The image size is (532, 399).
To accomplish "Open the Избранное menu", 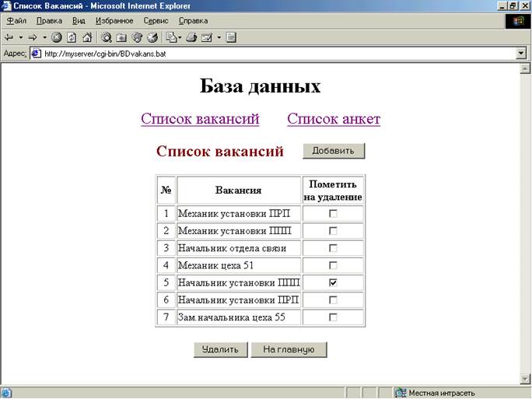I will tap(114, 21).
